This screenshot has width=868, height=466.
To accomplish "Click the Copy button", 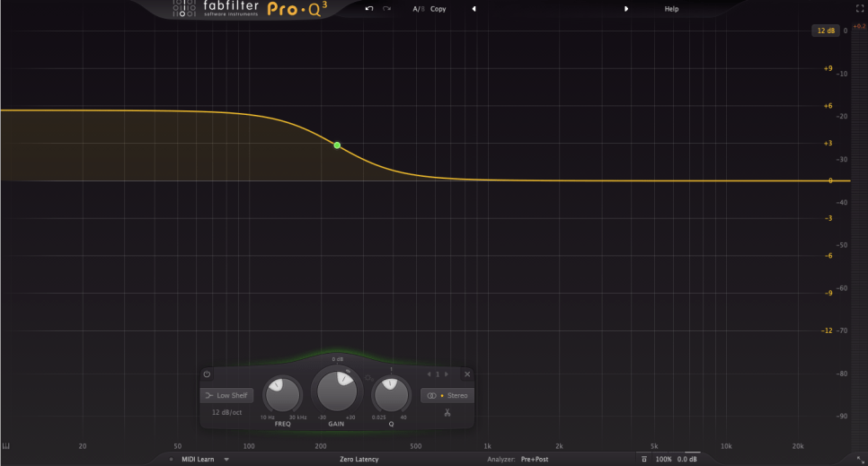I will [x=438, y=9].
